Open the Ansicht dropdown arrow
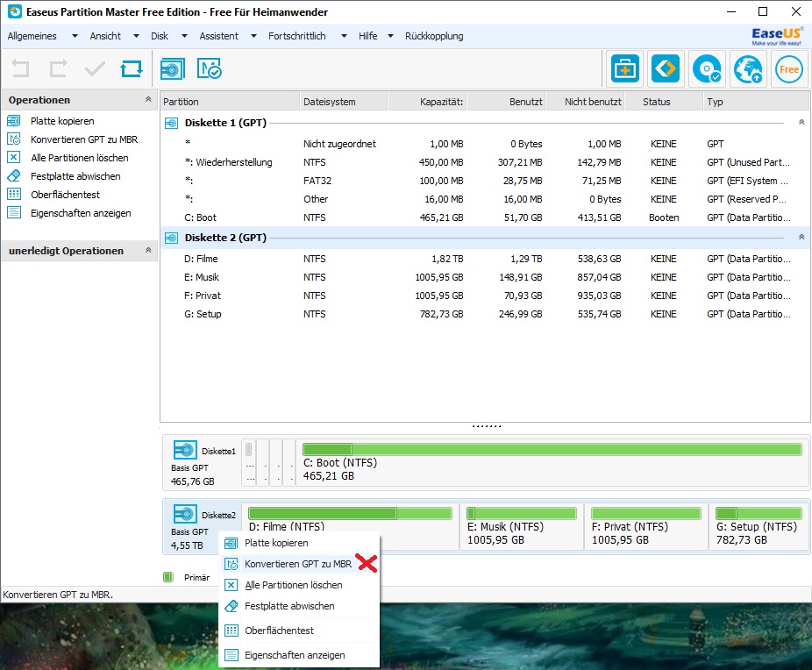812x670 pixels. point(136,36)
